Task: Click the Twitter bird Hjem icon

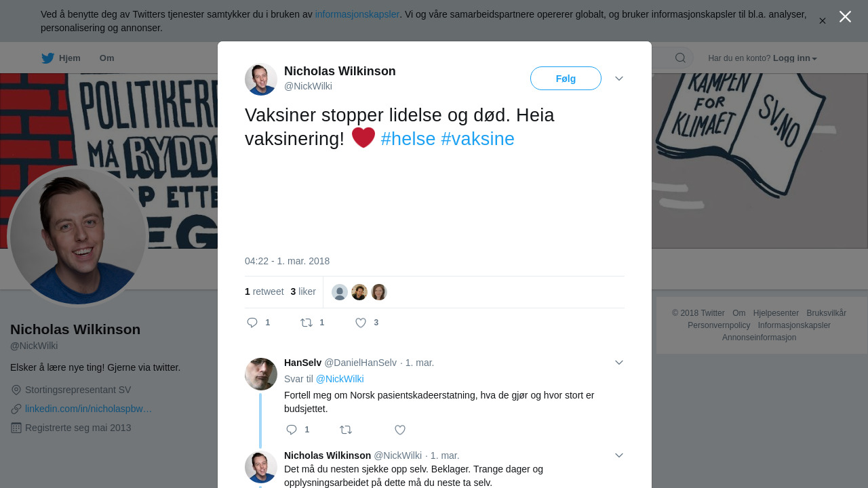Action: pos(47,58)
